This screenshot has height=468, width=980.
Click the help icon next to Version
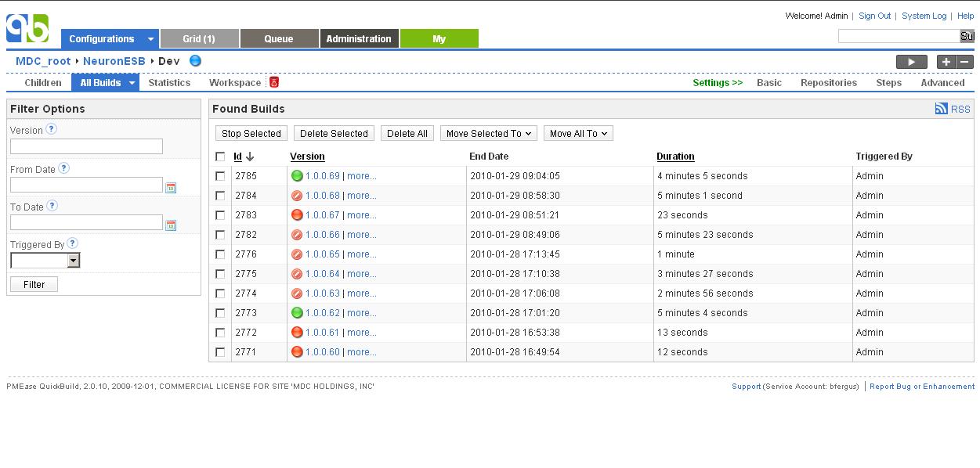(52, 130)
